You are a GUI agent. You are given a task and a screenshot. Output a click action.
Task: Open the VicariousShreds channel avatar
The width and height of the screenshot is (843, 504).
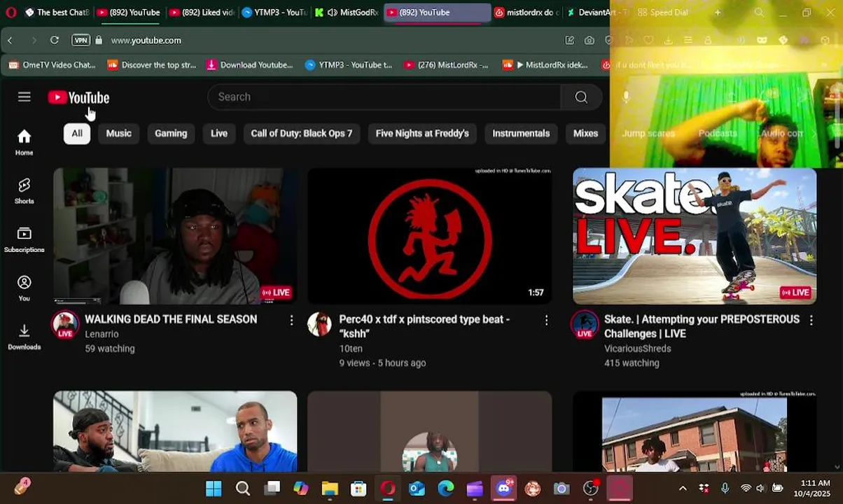coord(585,324)
